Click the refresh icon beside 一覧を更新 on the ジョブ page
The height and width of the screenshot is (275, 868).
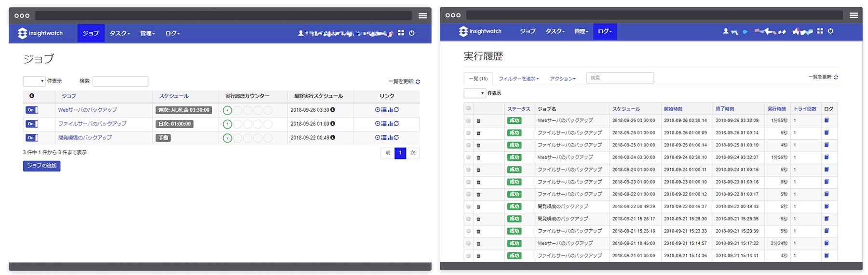[418, 82]
